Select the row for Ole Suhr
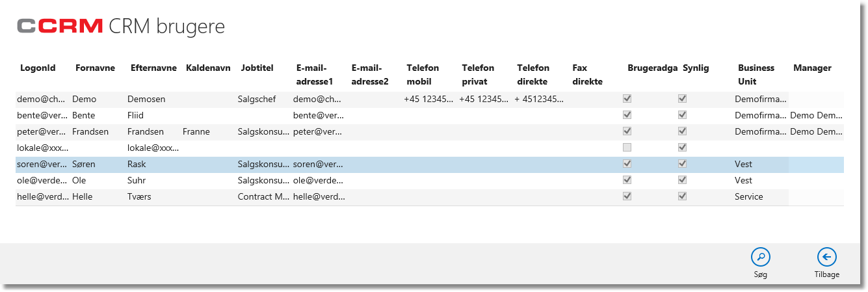 (x=430, y=180)
